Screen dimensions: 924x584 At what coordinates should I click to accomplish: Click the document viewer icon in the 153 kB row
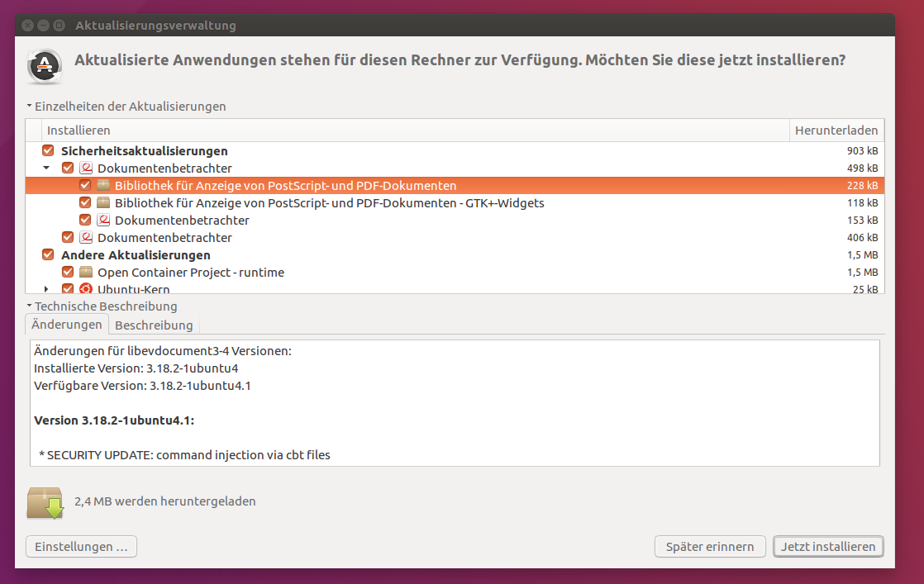[103, 221]
